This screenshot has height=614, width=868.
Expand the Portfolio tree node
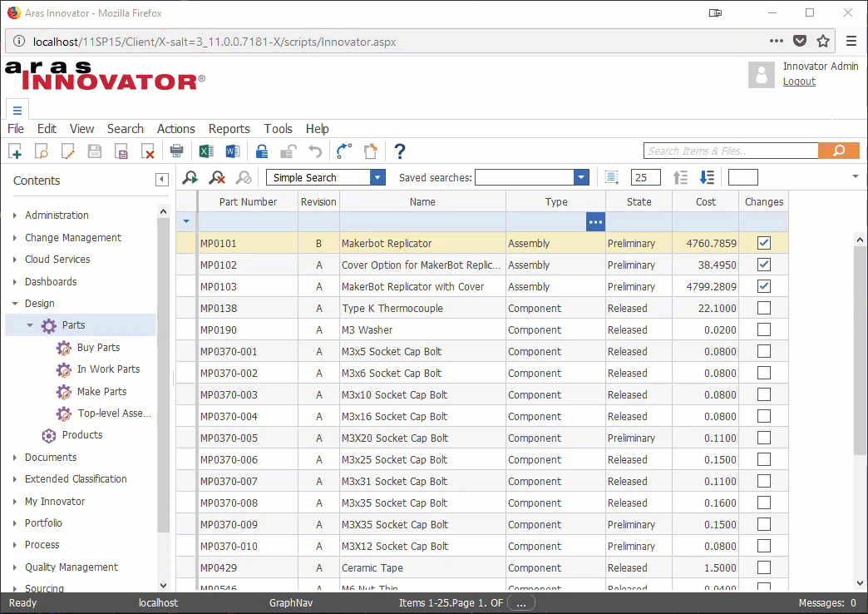point(15,523)
